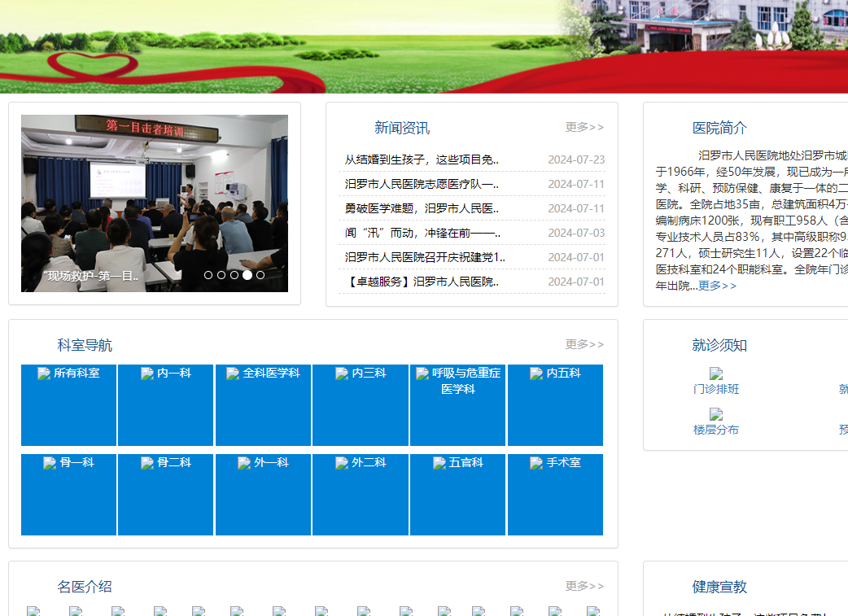Open the 呼吸与危重症医学科 tile
This screenshot has width=848, height=616.
(x=457, y=405)
